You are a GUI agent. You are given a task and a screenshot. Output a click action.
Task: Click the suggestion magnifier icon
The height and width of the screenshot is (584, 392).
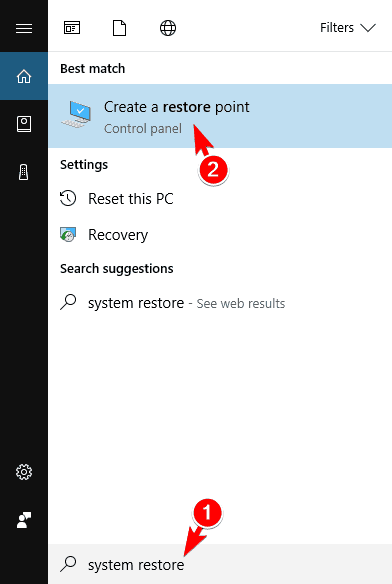[68, 302]
